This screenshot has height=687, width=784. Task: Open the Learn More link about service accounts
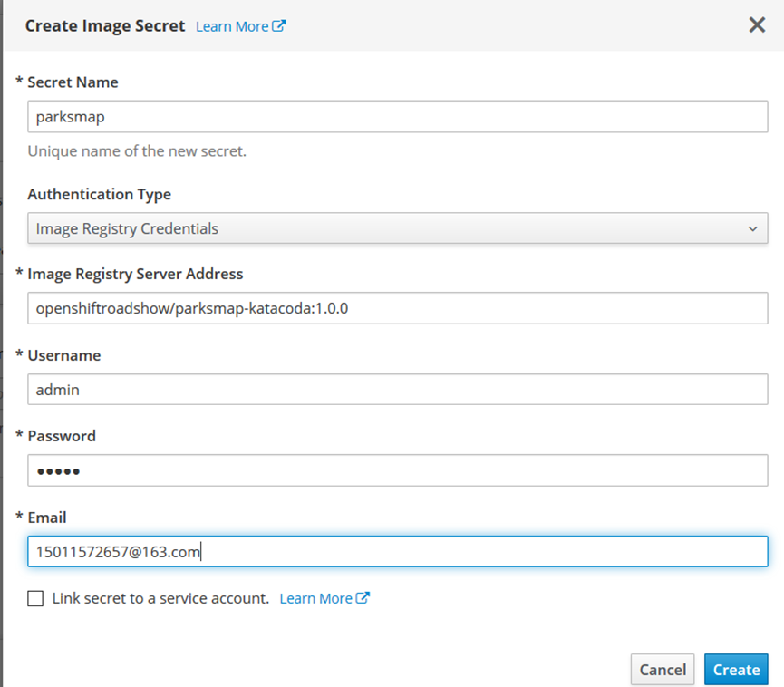coord(316,598)
